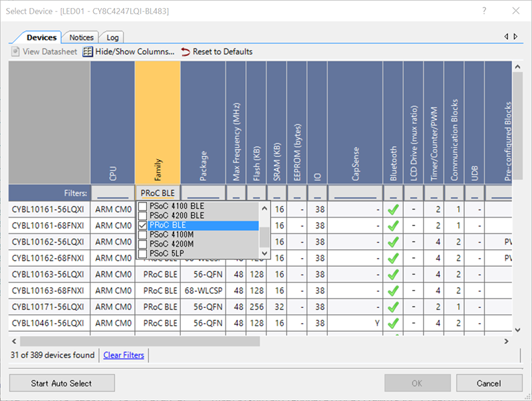532x401 pixels.
Task: Open the Package filter dropdown
Action: 203,193
